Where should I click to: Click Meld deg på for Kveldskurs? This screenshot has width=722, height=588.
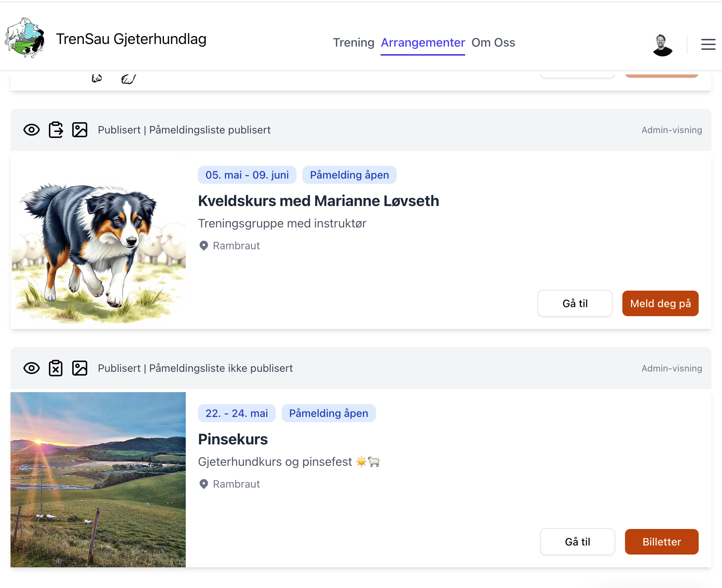coord(660,303)
